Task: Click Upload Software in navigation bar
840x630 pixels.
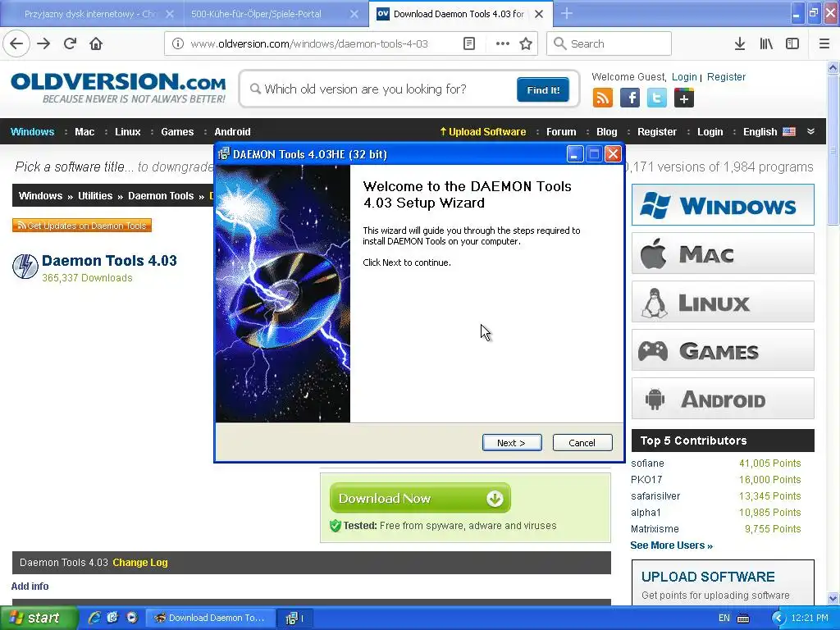Action: (x=482, y=132)
